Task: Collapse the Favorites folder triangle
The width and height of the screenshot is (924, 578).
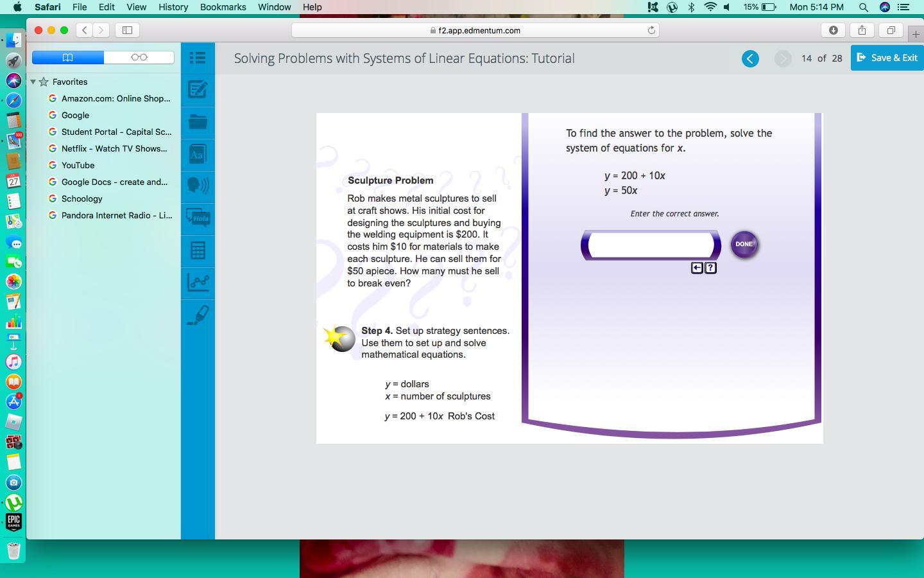Action: [33, 82]
